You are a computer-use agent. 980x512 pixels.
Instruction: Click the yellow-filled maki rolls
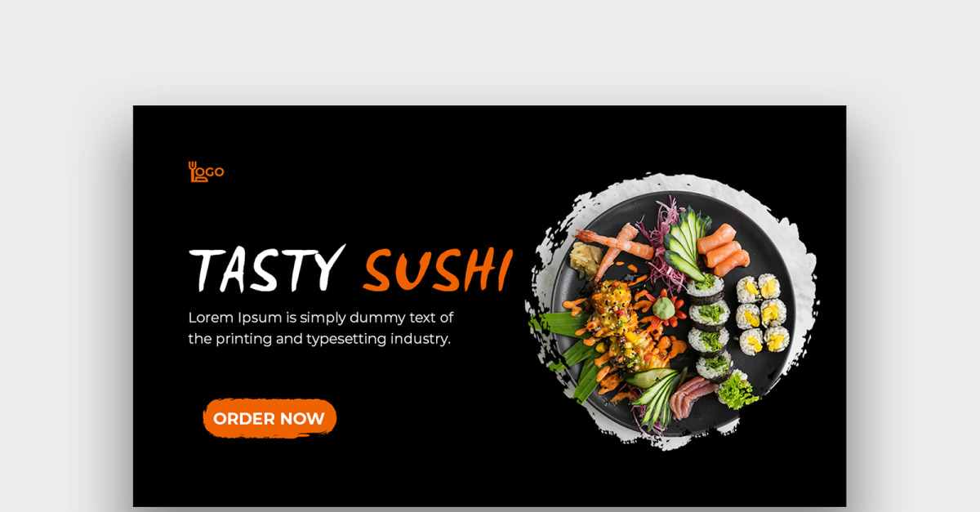pyautogui.click(x=763, y=313)
